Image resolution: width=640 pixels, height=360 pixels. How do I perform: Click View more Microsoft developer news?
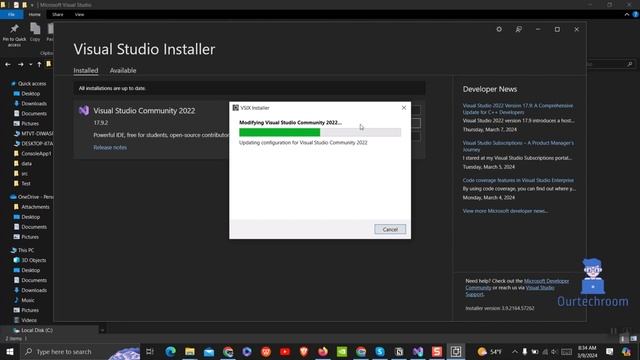pyautogui.click(x=505, y=211)
